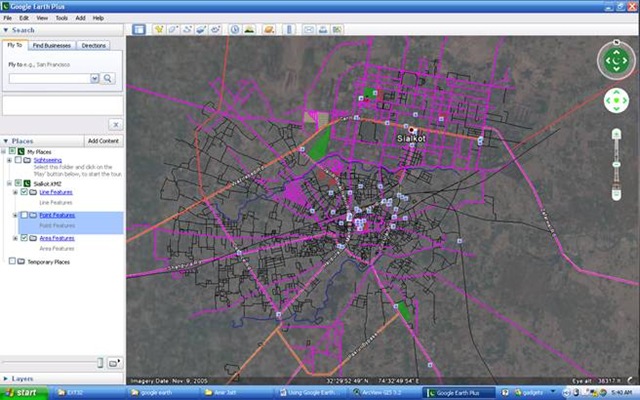The image size is (640, 400).
Task: Click the Area Features link
Action: pos(57,238)
